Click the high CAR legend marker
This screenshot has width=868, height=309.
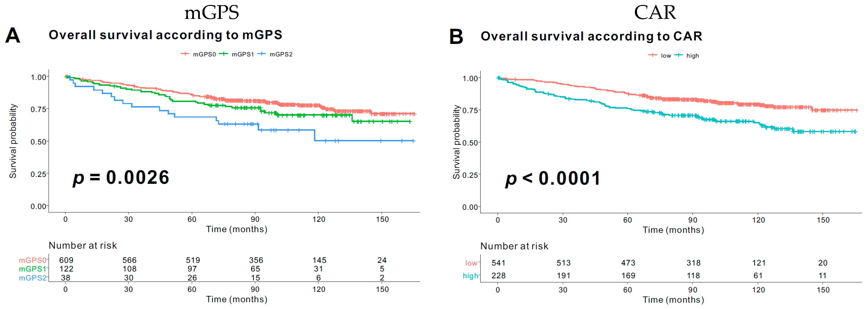pyautogui.click(x=679, y=55)
